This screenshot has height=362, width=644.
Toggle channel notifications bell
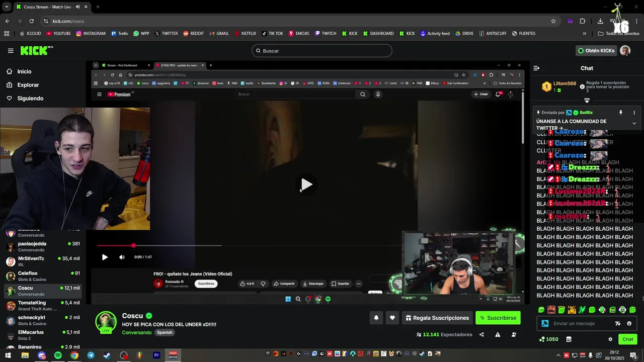[x=376, y=318]
